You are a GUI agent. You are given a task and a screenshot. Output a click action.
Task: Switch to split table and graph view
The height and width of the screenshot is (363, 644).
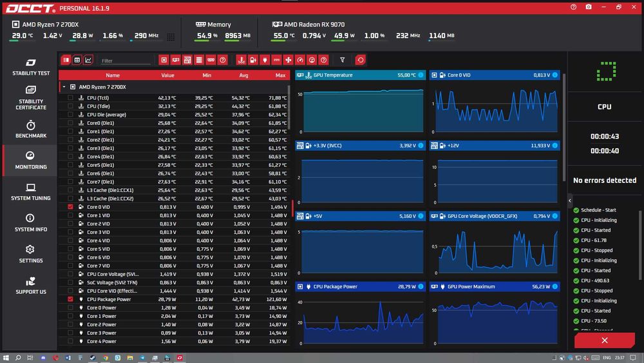66,60
